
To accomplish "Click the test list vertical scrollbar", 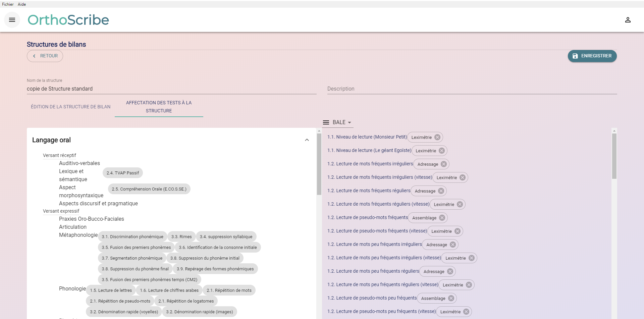I will tap(614, 156).
